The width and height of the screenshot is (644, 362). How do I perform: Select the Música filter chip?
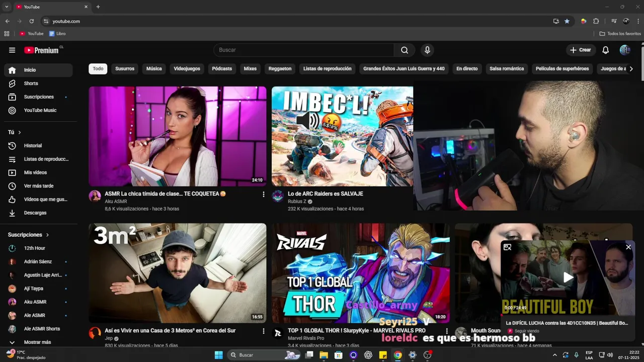154,69
